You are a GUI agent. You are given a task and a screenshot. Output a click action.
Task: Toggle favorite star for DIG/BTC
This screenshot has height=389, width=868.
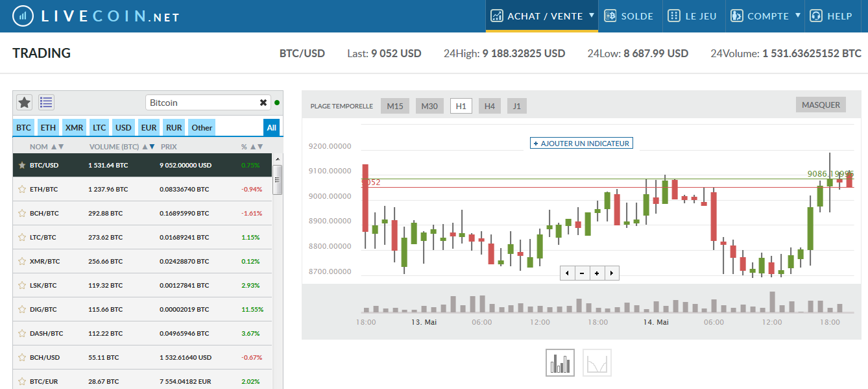tap(21, 309)
